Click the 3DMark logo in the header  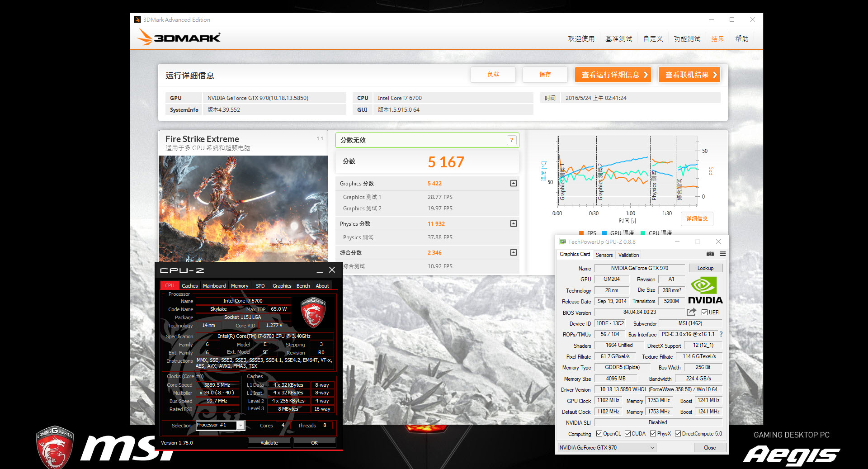point(179,37)
